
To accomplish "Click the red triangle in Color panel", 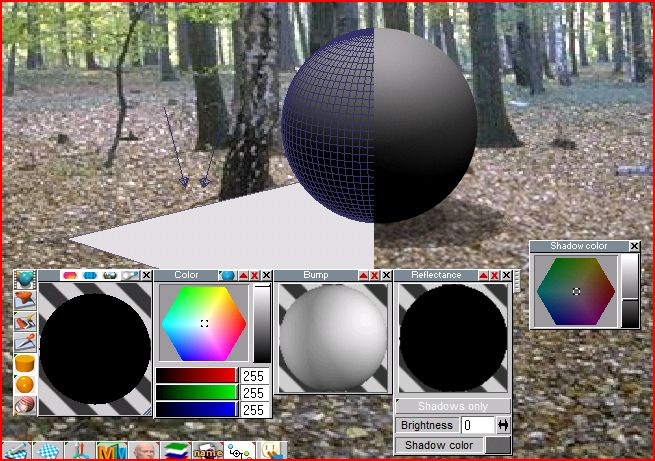I will (244, 276).
